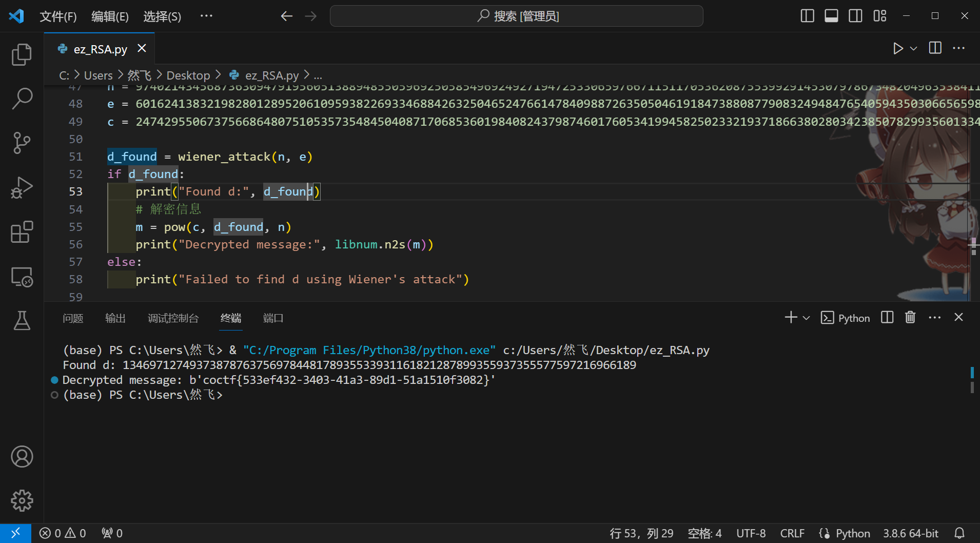Click the C: breadcrumb segment
Screen dimensions: 980x543
click(64, 75)
